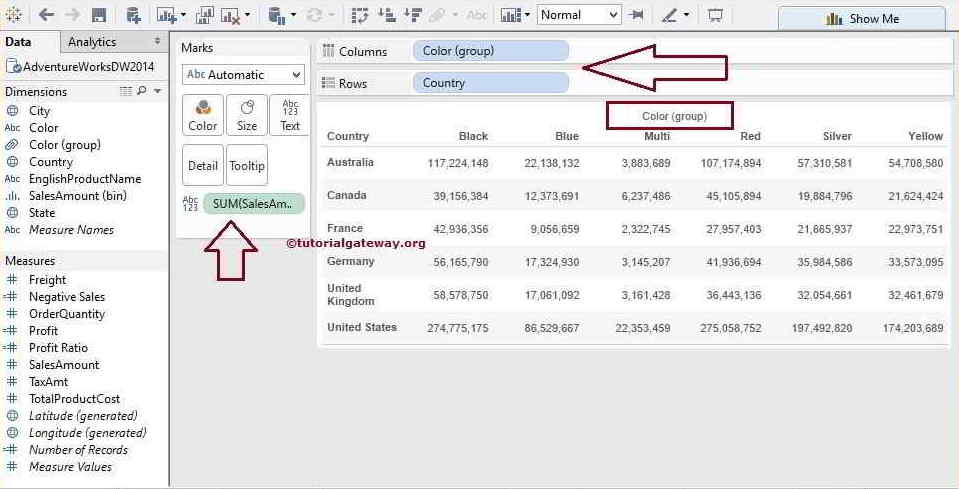Open the Show/hide cards dropdown arrow
959x489 pixels.
tap(527, 15)
